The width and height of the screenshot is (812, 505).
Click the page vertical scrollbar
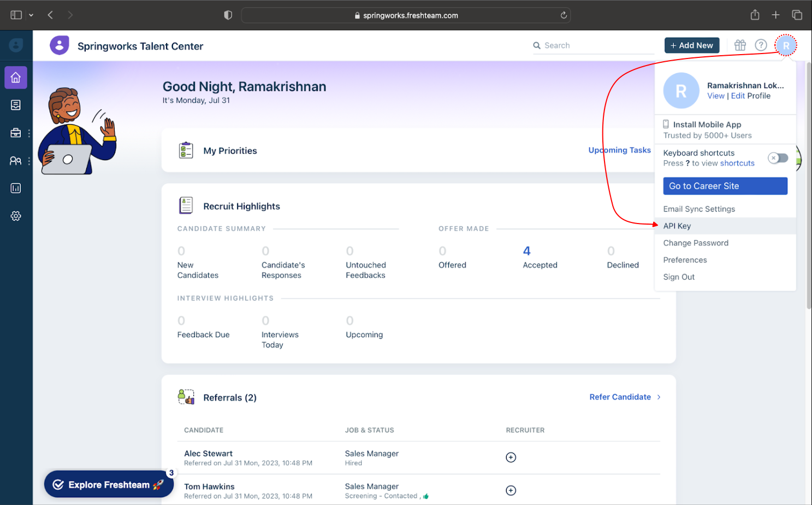(809, 186)
